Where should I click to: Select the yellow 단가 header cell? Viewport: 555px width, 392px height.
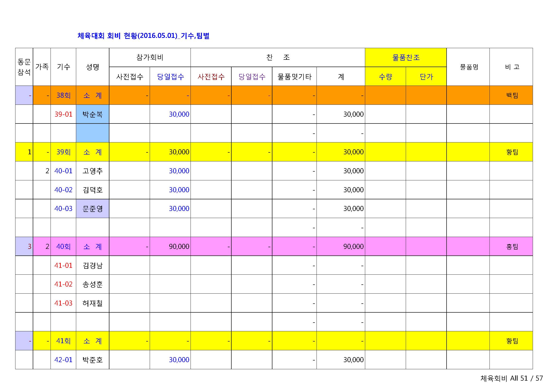coord(426,77)
